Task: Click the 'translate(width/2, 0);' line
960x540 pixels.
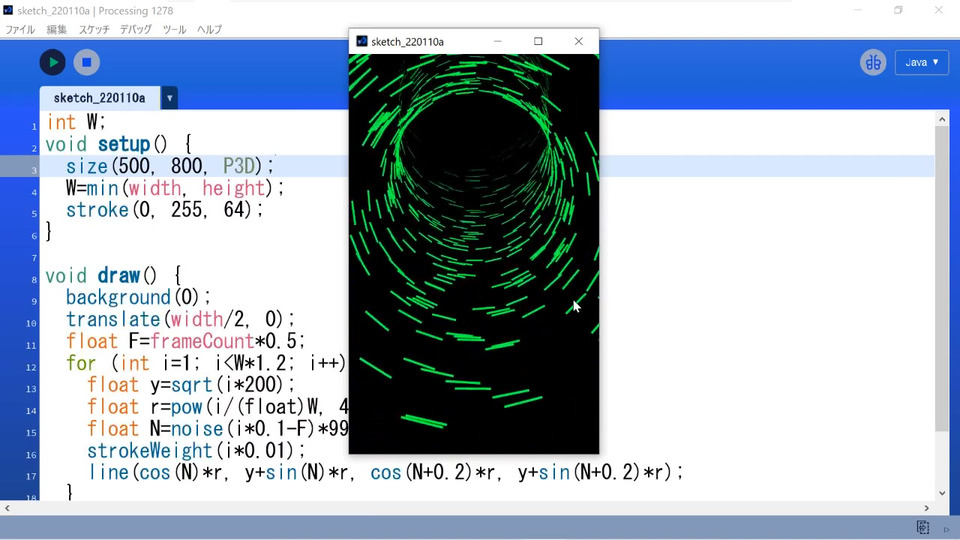Action: [181, 320]
